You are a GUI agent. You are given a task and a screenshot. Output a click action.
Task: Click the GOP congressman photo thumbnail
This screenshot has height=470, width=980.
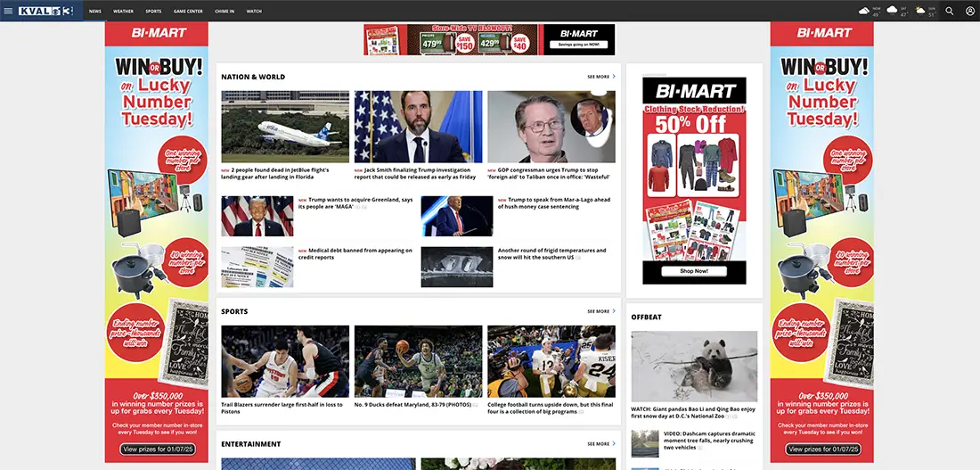551,127
